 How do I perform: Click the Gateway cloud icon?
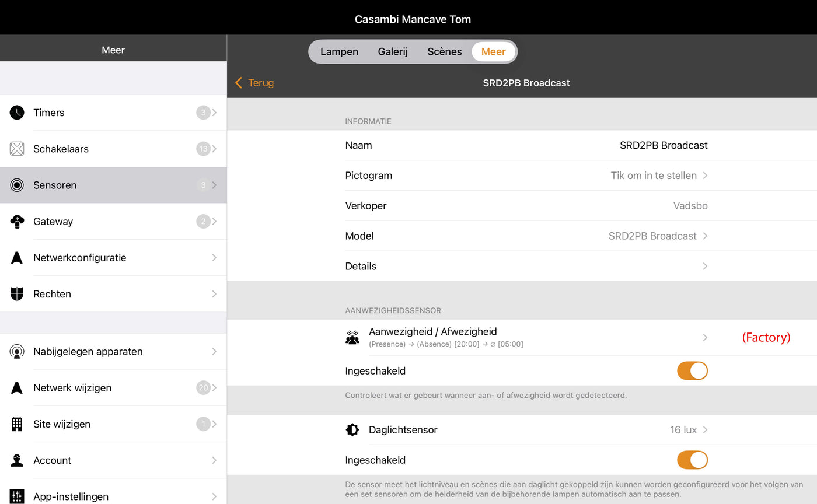pyautogui.click(x=17, y=222)
